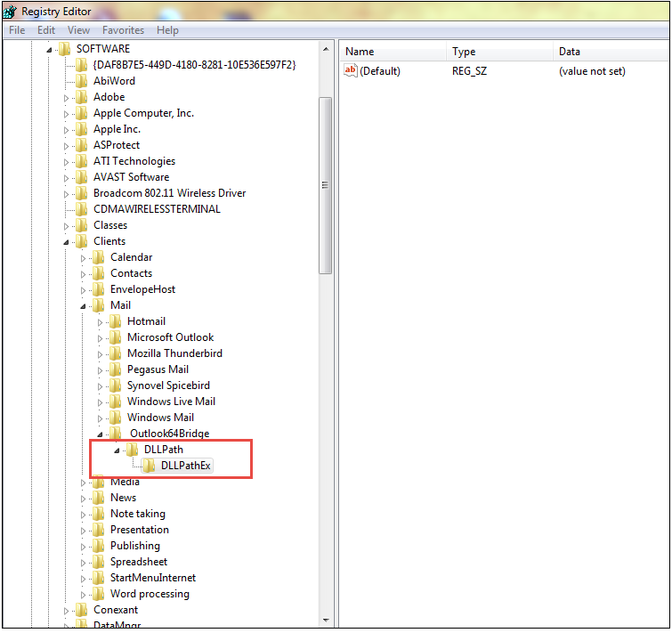Click the SOFTWARE folder icon

[65, 49]
